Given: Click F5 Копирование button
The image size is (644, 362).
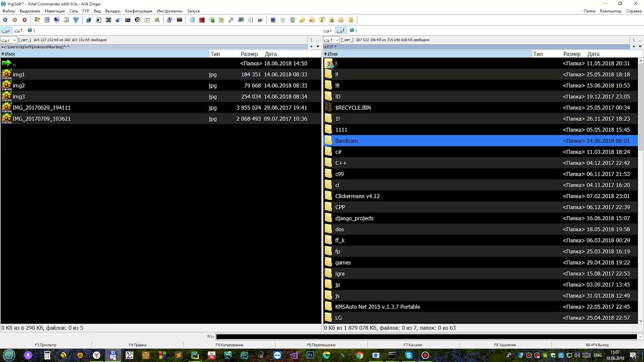Looking at the screenshot, I should pyautogui.click(x=229, y=345).
